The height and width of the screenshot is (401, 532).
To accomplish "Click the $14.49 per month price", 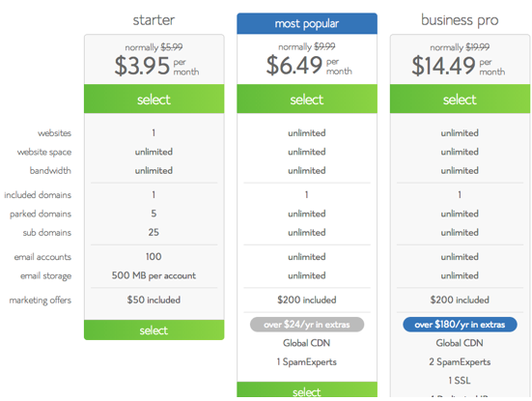I will (458, 66).
